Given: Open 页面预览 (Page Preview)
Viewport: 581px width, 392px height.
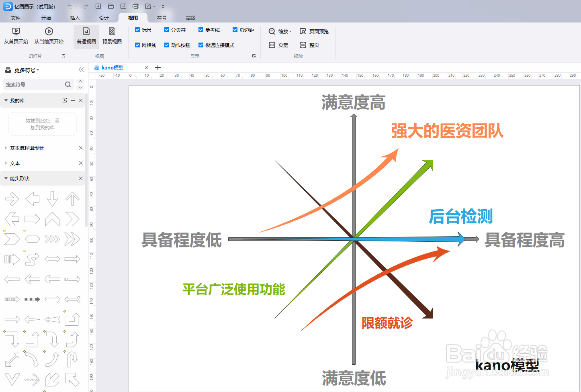Looking at the screenshot, I should 315,31.
